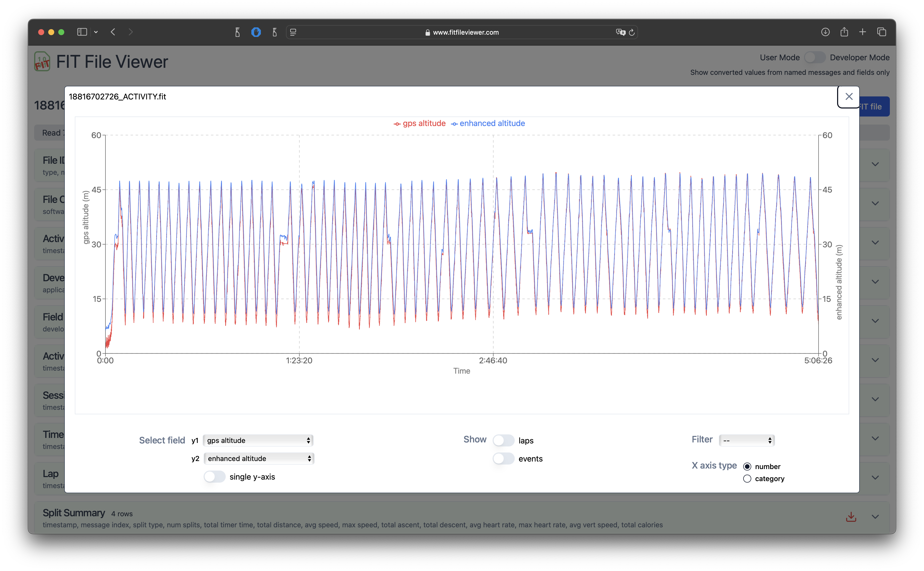Screen dimensions: 924x571
Task: Click the blue hand content blocker extension
Action: 256,32
